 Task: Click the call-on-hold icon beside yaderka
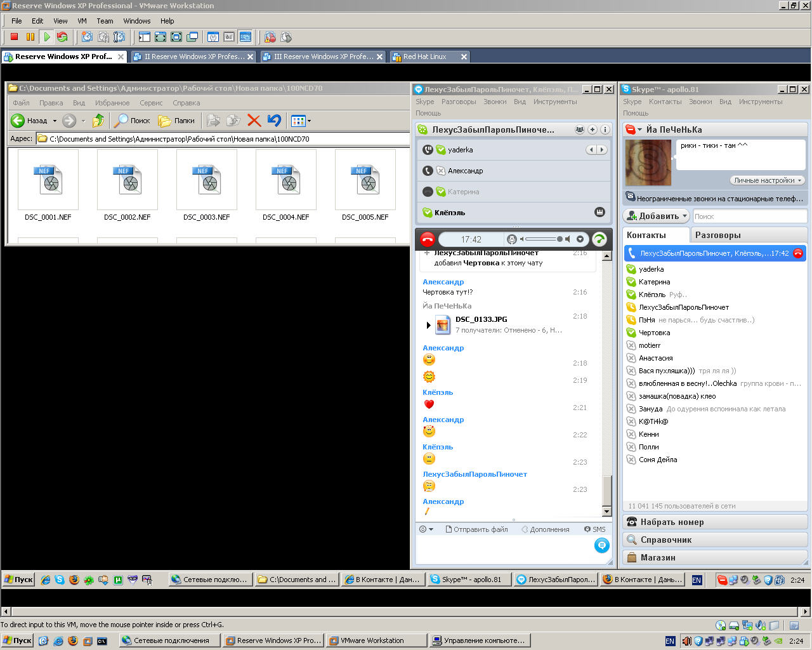coord(428,150)
